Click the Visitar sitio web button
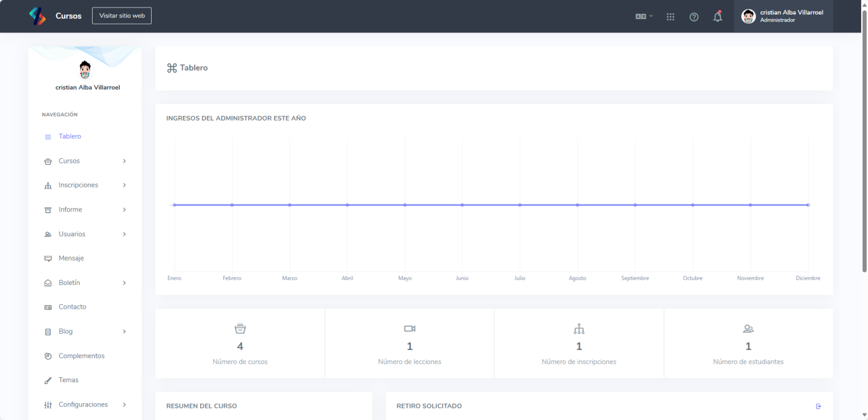The image size is (868, 420). pos(122,16)
